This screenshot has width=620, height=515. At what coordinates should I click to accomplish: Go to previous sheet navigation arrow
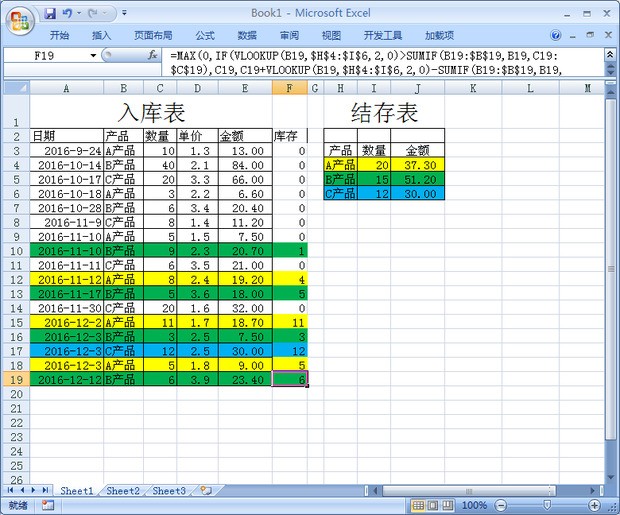point(22,490)
